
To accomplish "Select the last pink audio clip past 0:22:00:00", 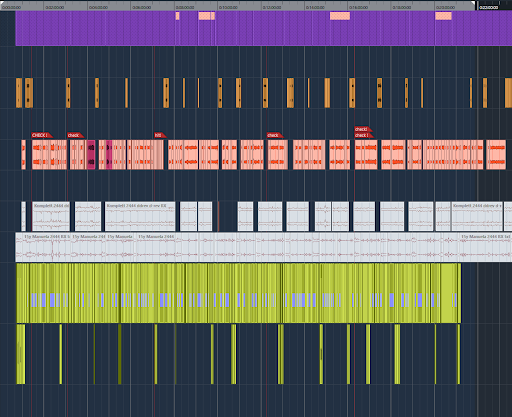I will 496,155.
